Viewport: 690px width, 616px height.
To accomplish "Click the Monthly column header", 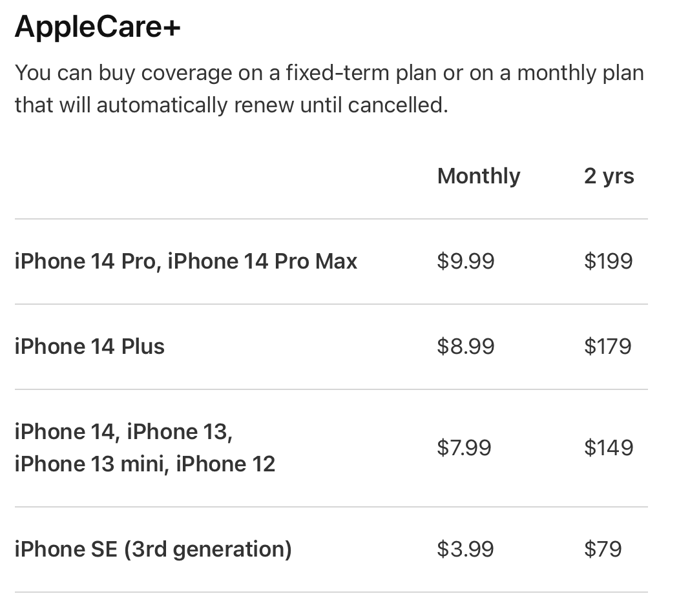I will [478, 176].
